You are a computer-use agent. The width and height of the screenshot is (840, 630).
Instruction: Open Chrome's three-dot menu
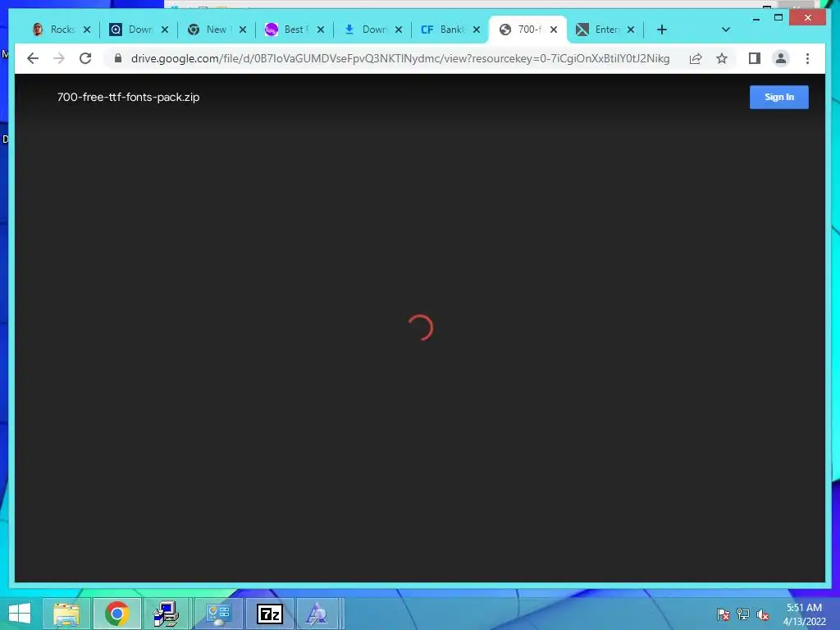click(807, 58)
